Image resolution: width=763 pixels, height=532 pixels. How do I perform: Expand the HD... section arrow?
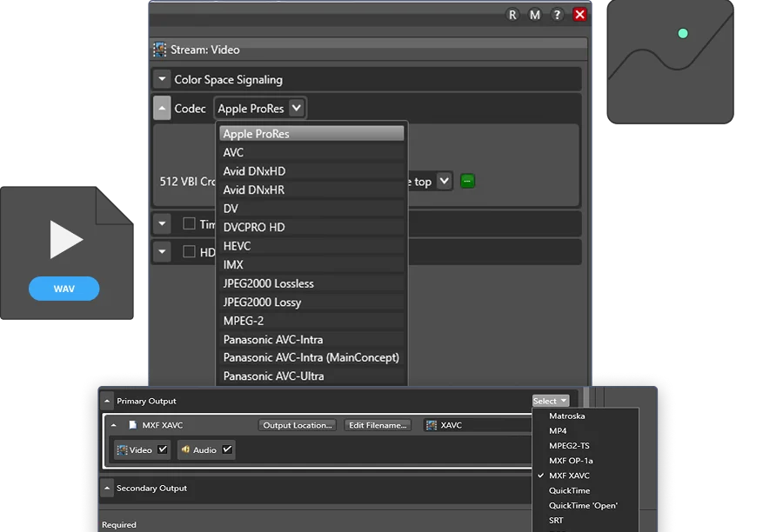click(162, 252)
